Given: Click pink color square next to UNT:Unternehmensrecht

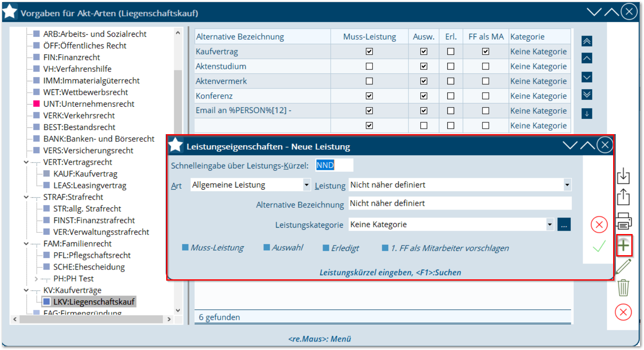Looking at the screenshot, I should coord(36,104).
